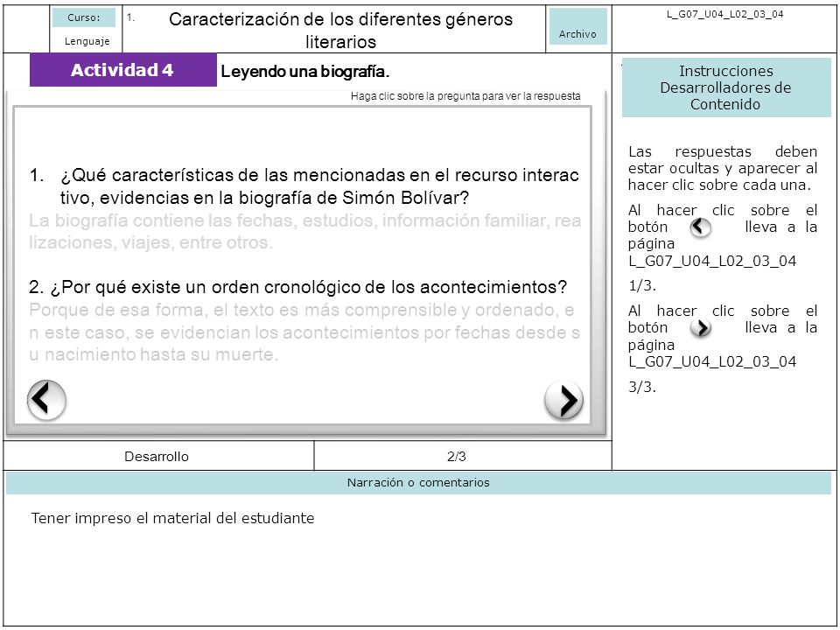Click 'Tener impreso el material del estudiante'
The width and height of the screenshot is (840, 630).
click(x=172, y=519)
